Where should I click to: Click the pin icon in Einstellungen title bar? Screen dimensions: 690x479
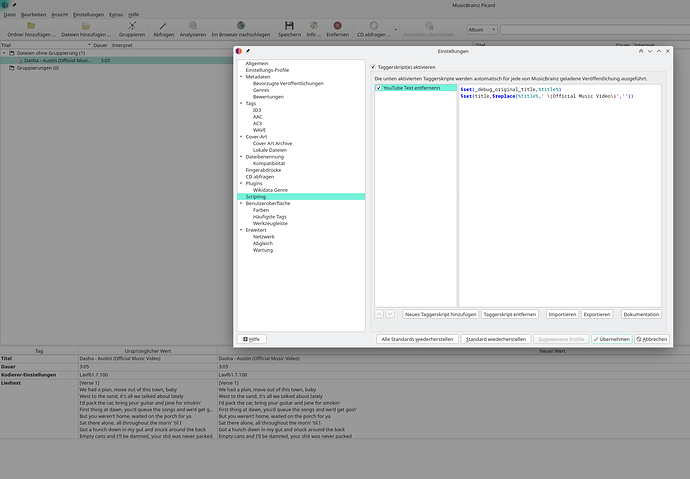coord(248,51)
